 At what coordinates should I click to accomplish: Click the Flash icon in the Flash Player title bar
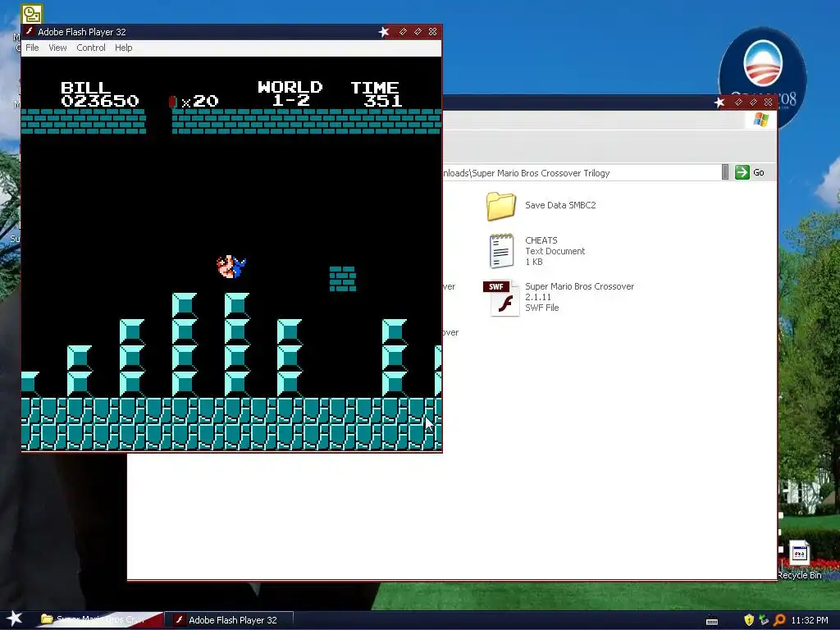pos(30,32)
